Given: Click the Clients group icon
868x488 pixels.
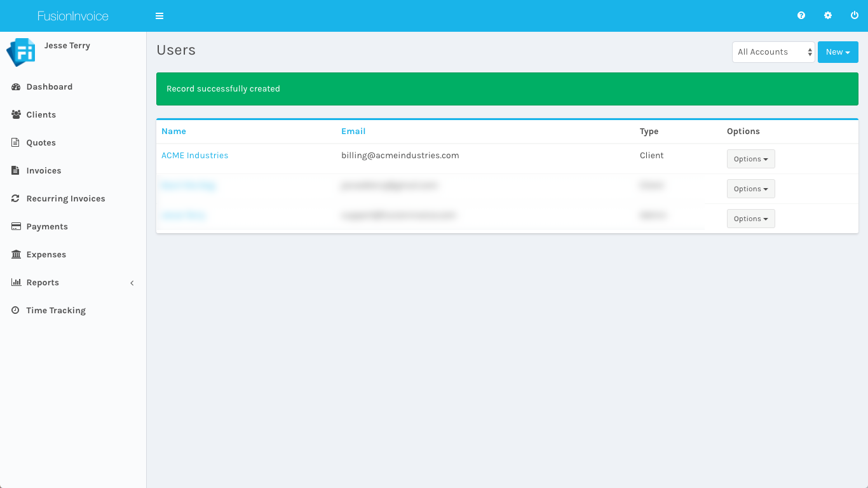Looking at the screenshot, I should coord(16,115).
